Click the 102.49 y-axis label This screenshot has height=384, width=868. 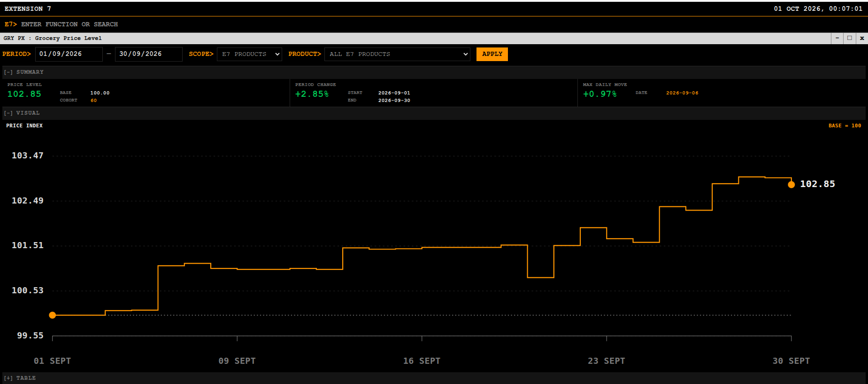coord(28,201)
